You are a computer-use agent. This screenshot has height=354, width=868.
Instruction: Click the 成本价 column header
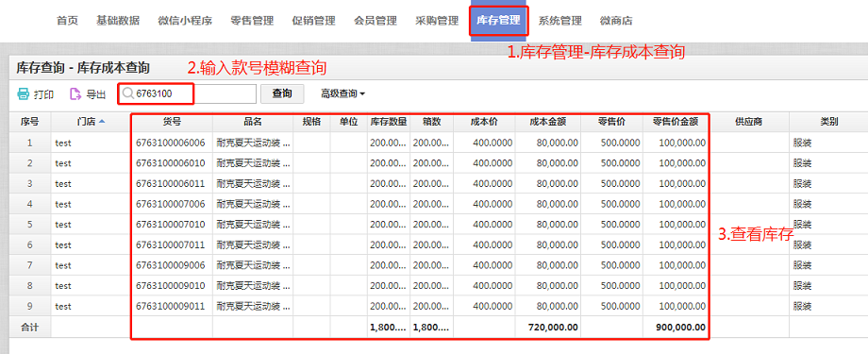point(484,123)
